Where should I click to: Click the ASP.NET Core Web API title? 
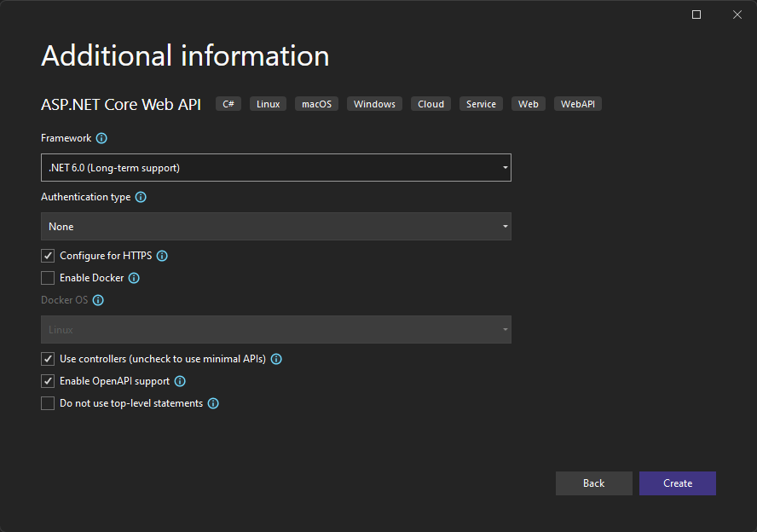(x=121, y=104)
